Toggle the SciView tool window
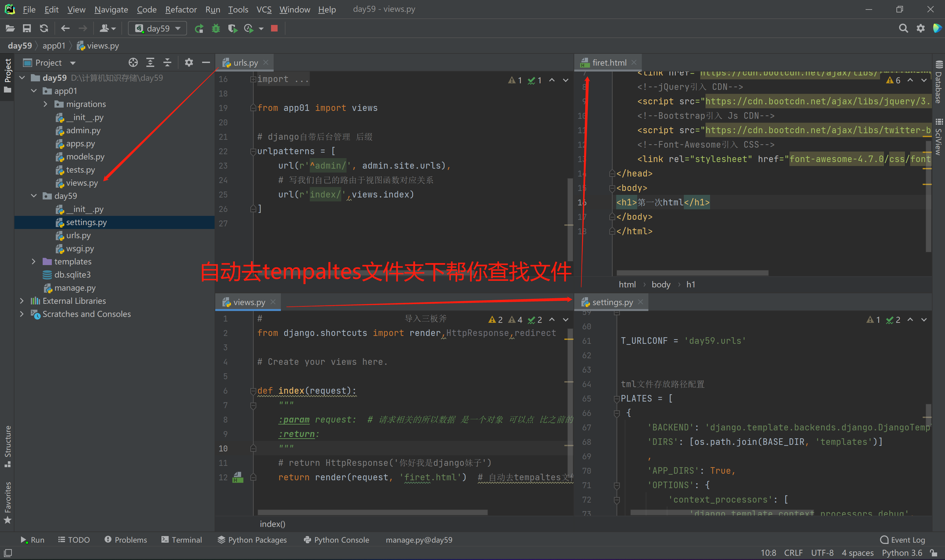Viewport: 945px width, 560px height. pyautogui.click(x=939, y=137)
